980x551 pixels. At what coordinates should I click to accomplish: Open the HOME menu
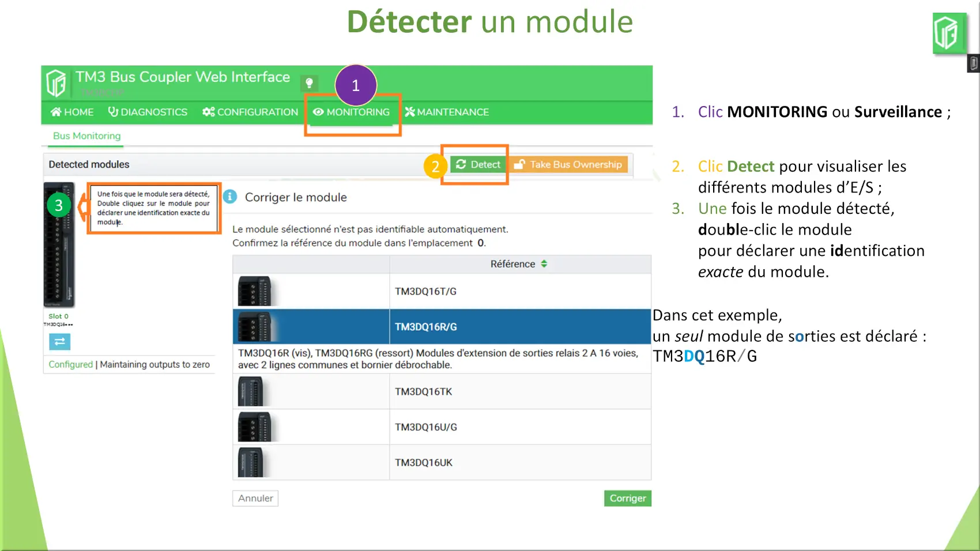click(x=72, y=112)
